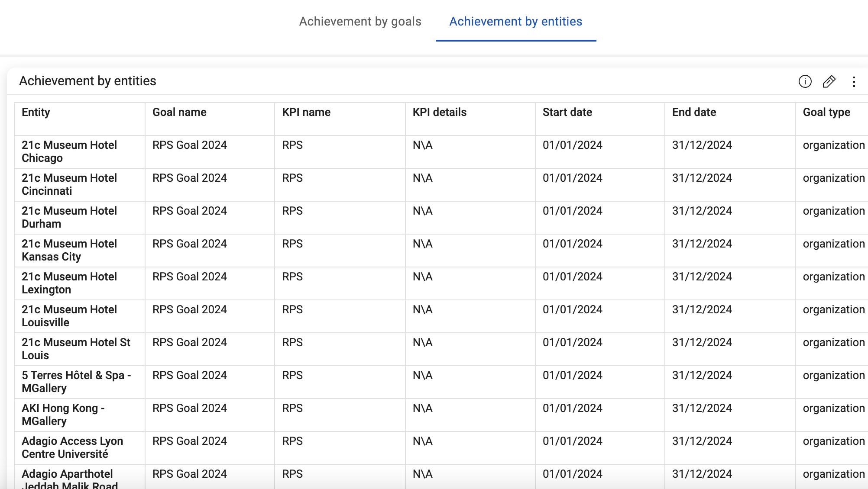Switch to Achievement by goals tab
The image size is (868, 489).
360,21
